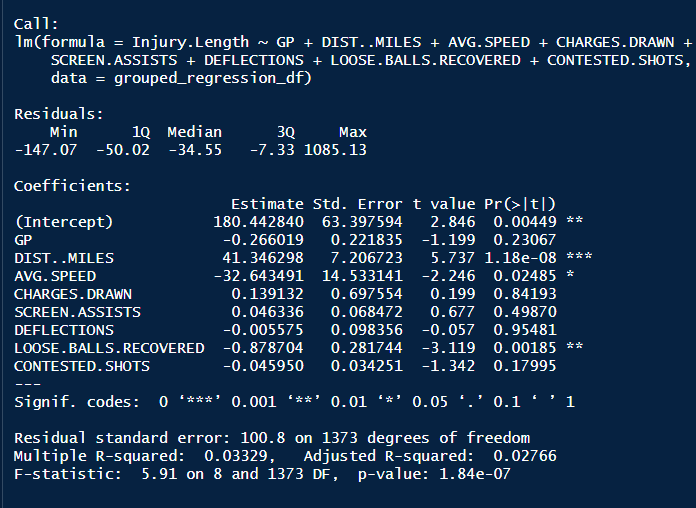This screenshot has height=508, width=696.
Task: Click the lm(formula line in the call
Action: [x=353, y=42]
